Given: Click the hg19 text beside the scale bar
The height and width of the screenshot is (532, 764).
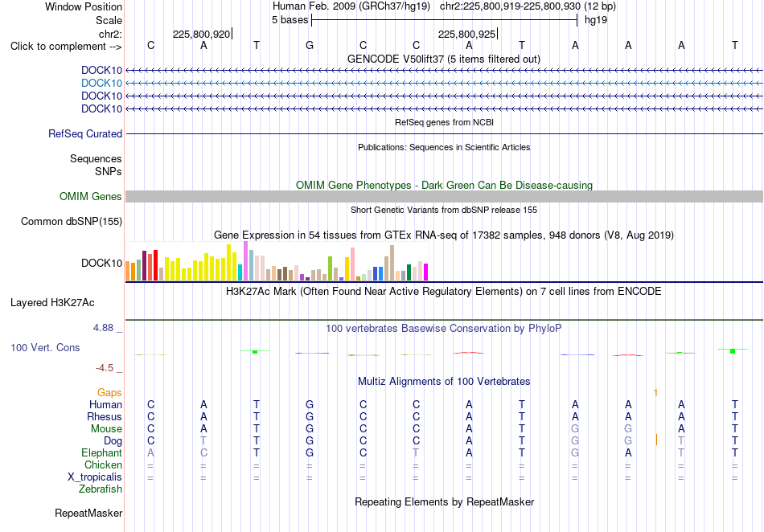Looking at the screenshot, I should click(596, 20).
